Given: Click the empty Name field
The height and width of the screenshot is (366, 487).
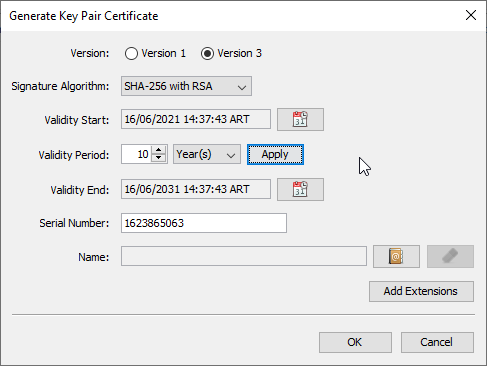Looking at the screenshot, I should (244, 256).
